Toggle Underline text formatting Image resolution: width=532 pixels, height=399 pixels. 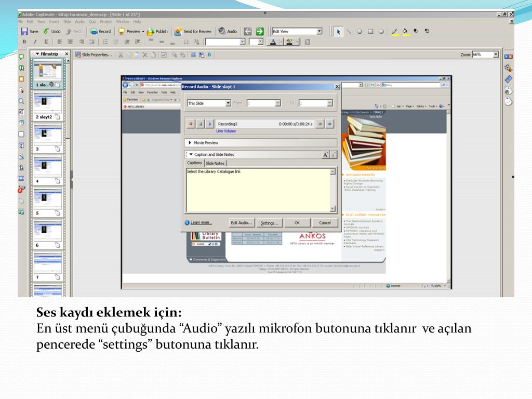[x=46, y=42]
